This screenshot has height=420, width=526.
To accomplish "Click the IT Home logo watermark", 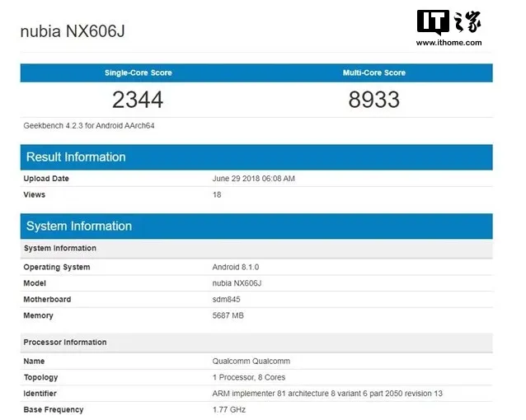I will (x=448, y=22).
